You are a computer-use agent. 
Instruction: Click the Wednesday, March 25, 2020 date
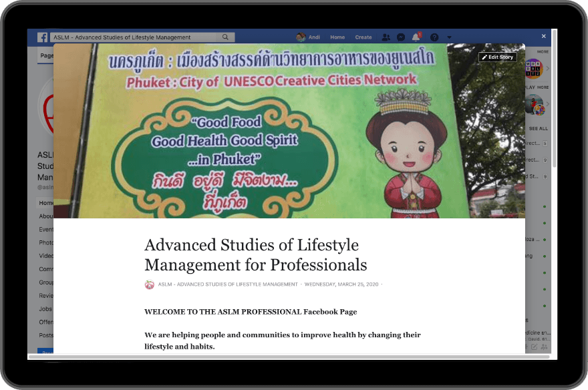341,284
